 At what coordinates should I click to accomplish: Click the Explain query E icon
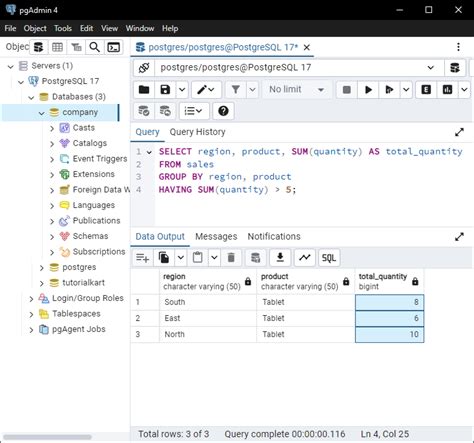point(426,89)
